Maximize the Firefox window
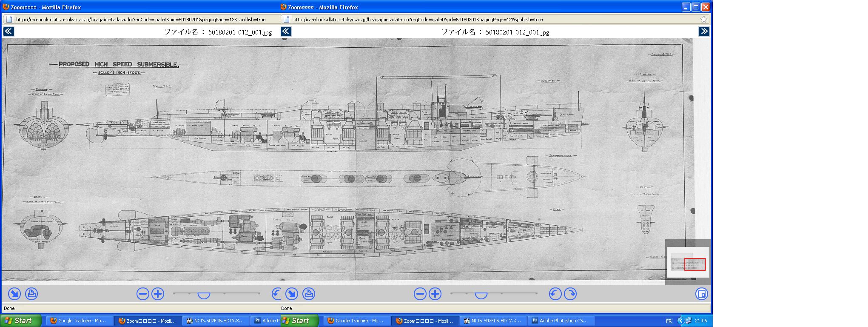Viewport: 868px width, 327px height. point(696,7)
